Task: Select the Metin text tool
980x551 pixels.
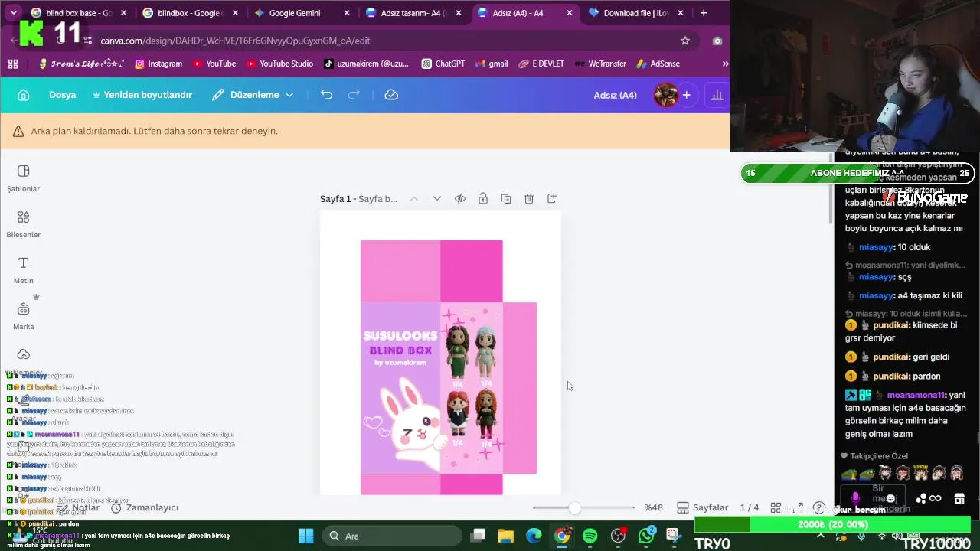Action: point(23,270)
